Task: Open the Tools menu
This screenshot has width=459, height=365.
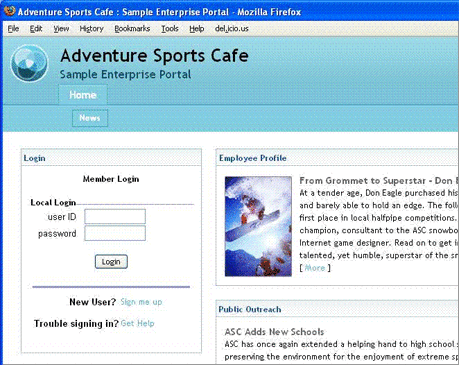Action: tap(170, 29)
